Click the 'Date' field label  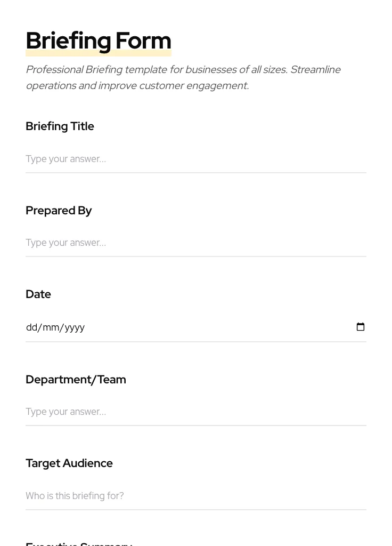(38, 294)
